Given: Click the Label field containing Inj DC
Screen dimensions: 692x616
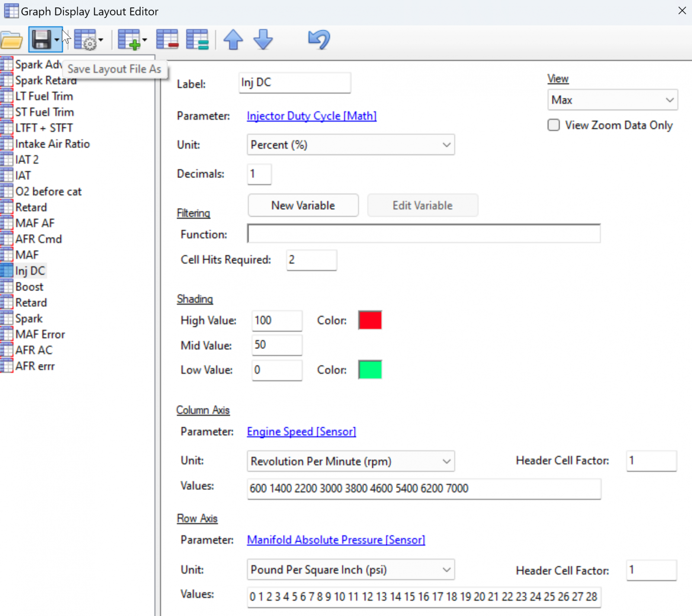Looking at the screenshot, I should click(295, 83).
